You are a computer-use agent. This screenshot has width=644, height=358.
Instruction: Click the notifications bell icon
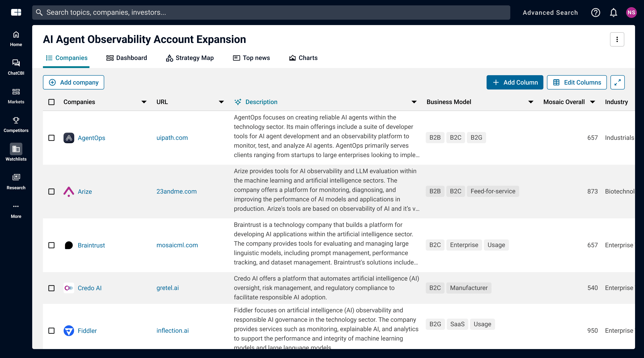coord(613,13)
